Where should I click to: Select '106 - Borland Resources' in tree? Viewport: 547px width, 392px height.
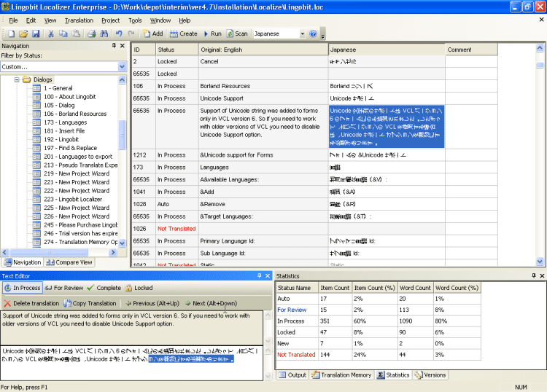[x=74, y=114]
